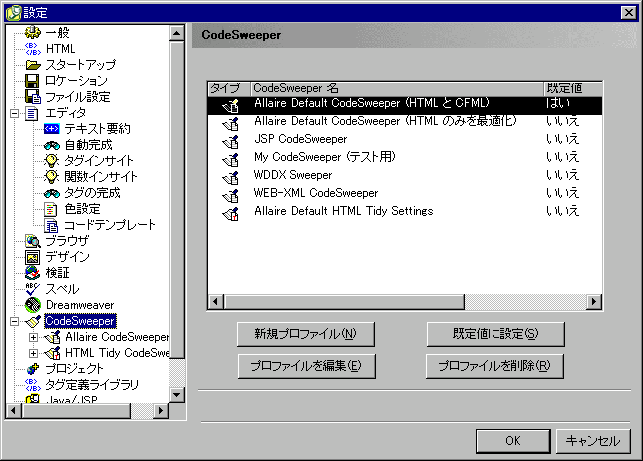
Task: Confirm settings with the OK button
Action: [x=513, y=441]
